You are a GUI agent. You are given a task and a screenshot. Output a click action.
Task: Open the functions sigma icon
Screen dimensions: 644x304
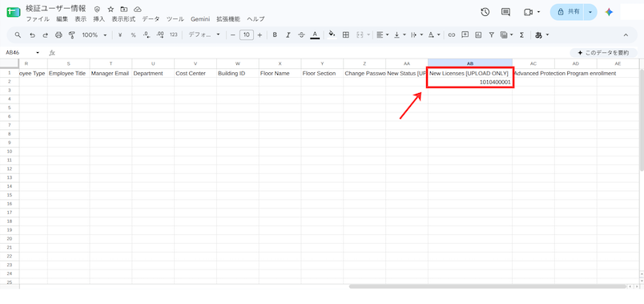coord(521,35)
